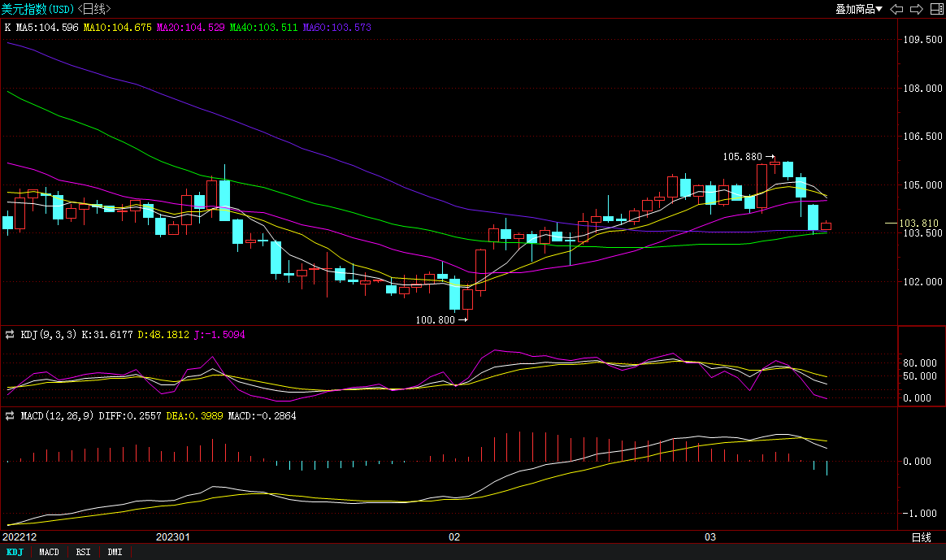
Task: Expand the 叠加商品 dropdown
Action: [x=859, y=9]
